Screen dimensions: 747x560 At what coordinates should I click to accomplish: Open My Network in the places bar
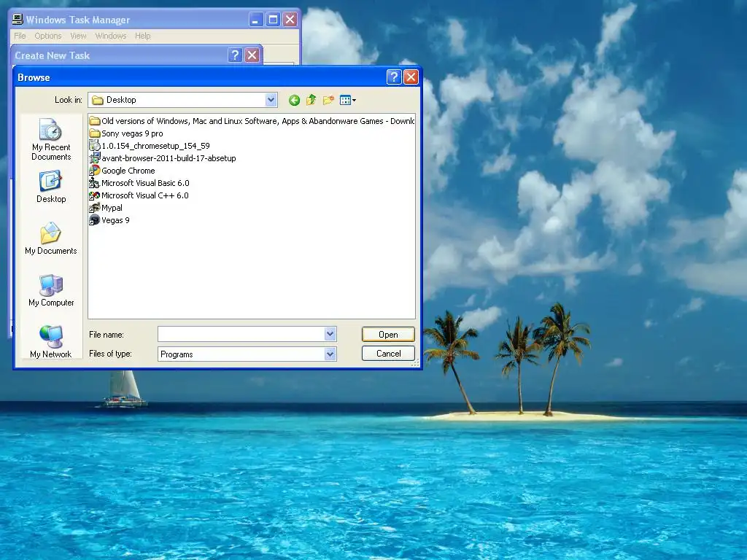51,341
